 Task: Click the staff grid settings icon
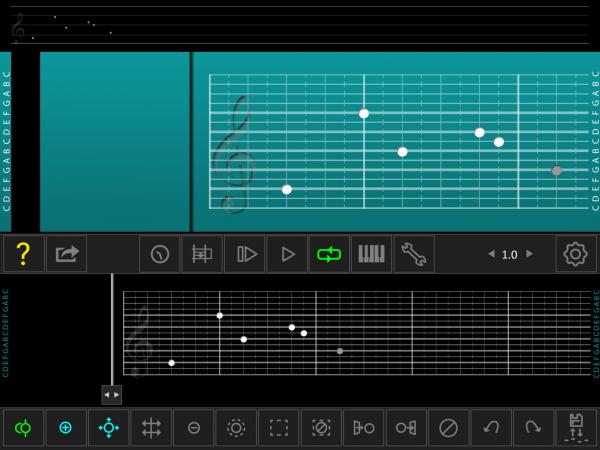(x=202, y=254)
